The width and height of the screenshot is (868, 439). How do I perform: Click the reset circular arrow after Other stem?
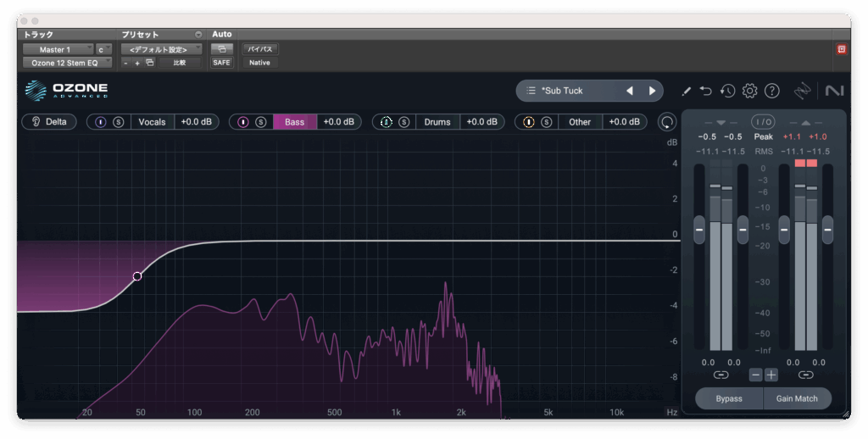(x=668, y=122)
